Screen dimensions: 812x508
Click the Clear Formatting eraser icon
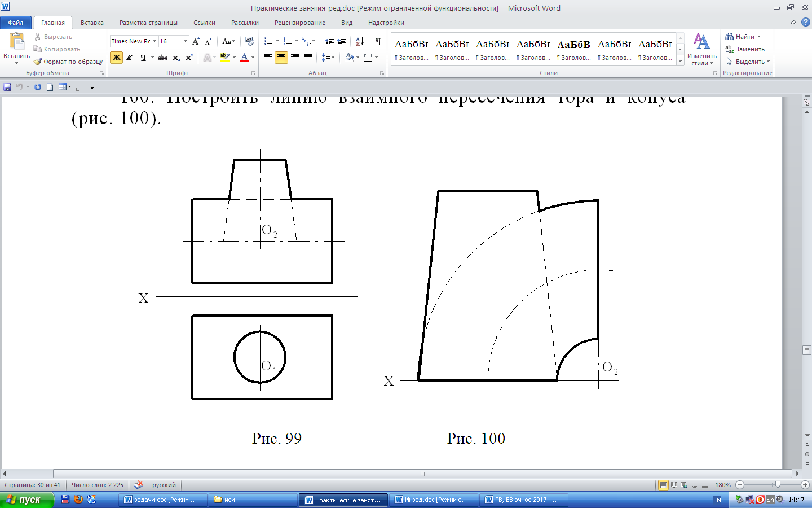(x=250, y=41)
